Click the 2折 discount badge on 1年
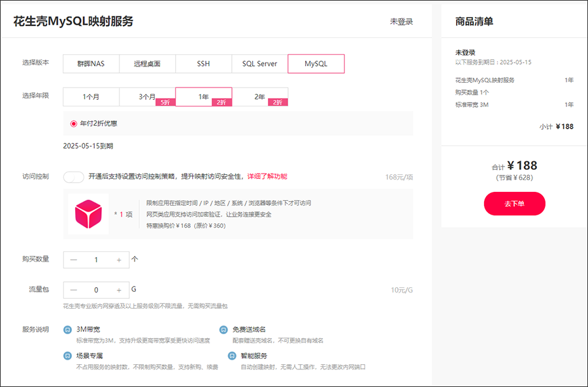Screen dimensions: 588x387 [x=221, y=102]
